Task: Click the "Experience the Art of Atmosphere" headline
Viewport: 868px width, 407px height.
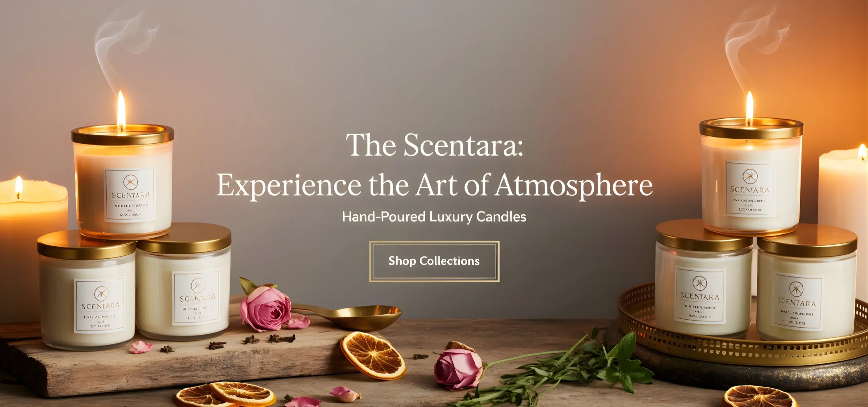Action: [434, 185]
